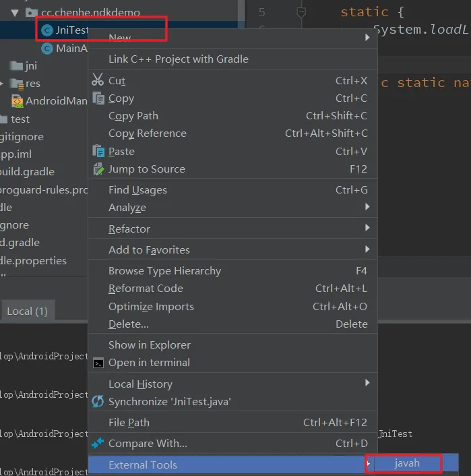This screenshot has width=471, height=476.
Task: Expand the res folder
Action: click(3, 84)
